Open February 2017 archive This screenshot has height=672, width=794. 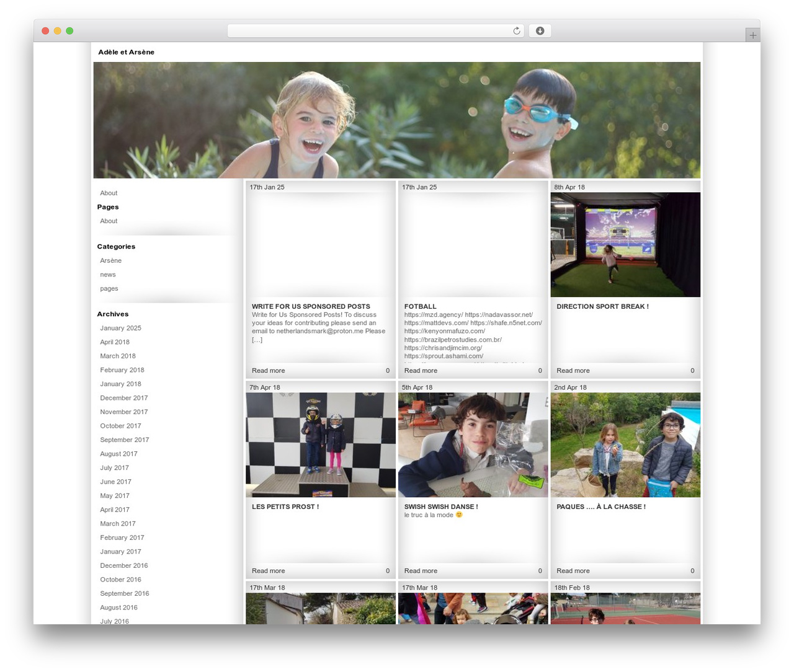coord(122,537)
